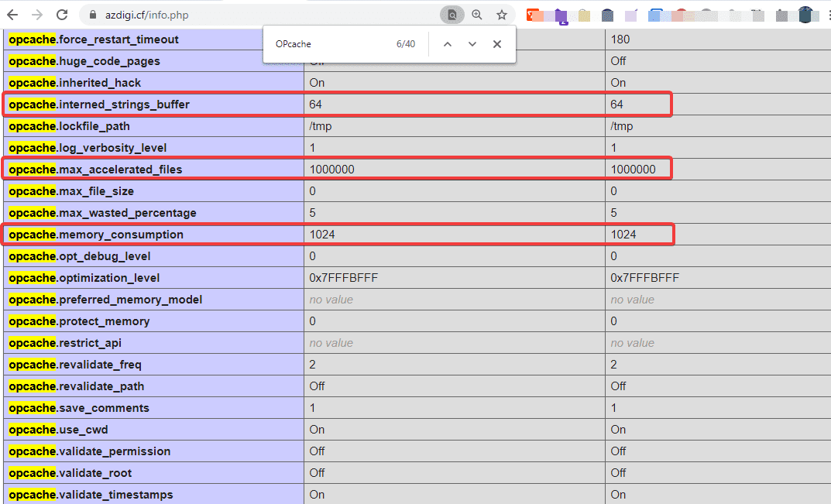Select the opcache.memory_consumption directive name
This screenshot has height=504, width=831.
96,235
